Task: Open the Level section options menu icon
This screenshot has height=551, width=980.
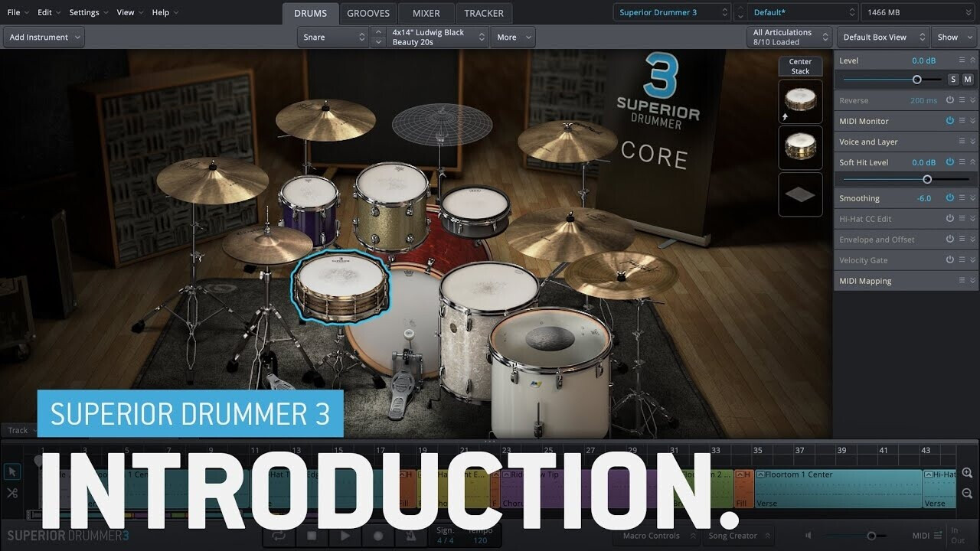Action: 962,60
